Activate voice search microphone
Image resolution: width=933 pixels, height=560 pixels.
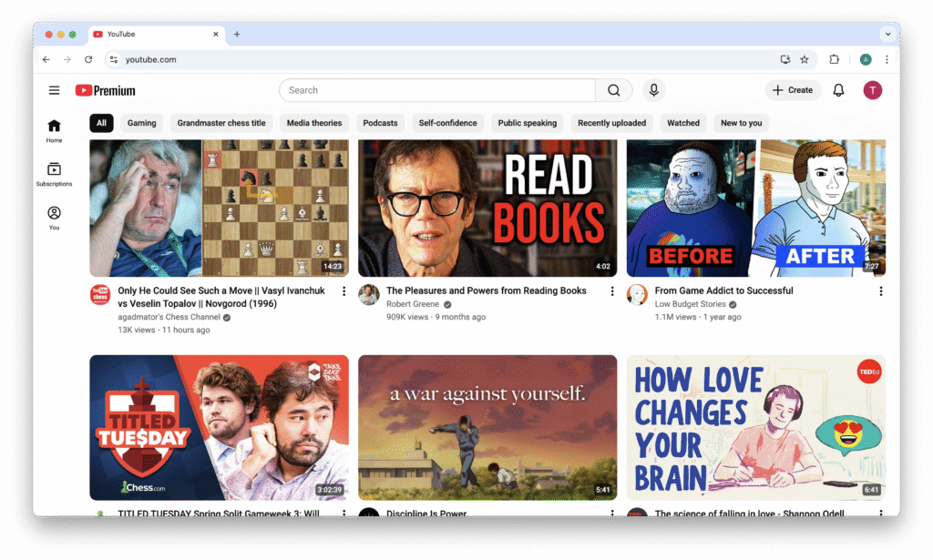pyautogui.click(x=652, y=90)
